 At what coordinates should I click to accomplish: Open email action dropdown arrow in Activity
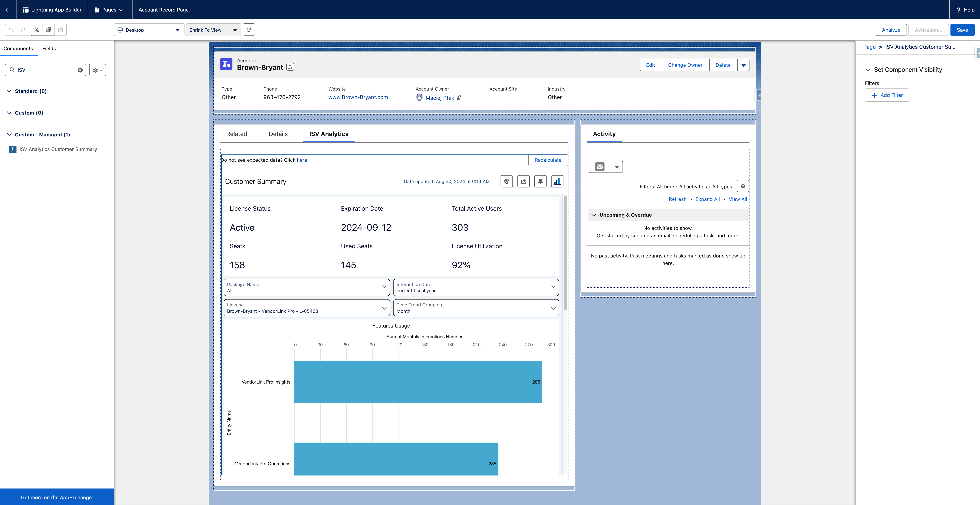pyautogui.click(x=617, y=167)
